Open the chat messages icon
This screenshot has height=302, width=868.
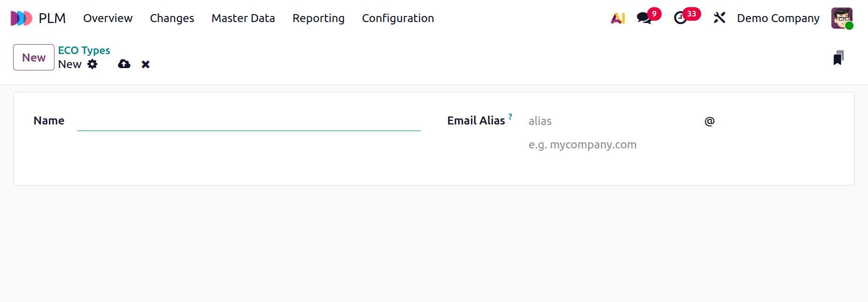[x=644, y=18]
